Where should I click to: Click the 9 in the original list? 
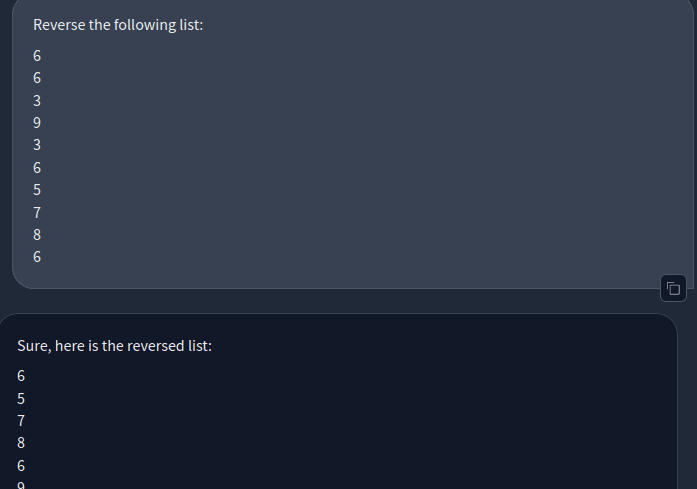point(37,123)
